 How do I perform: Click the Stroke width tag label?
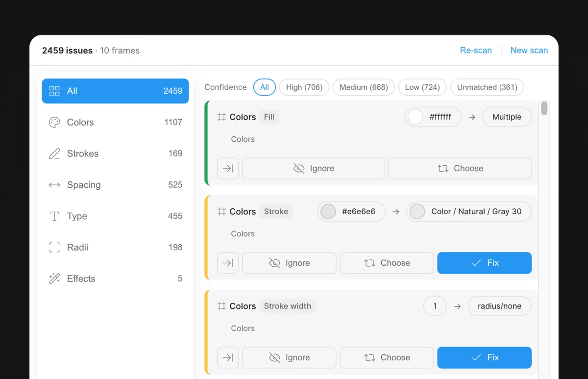(288, 306)
